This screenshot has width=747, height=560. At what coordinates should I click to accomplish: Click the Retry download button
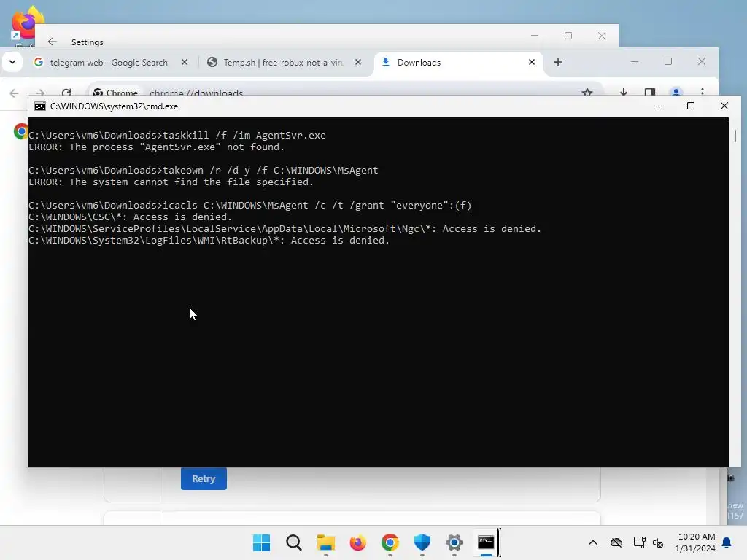click(x=204, y=478)
